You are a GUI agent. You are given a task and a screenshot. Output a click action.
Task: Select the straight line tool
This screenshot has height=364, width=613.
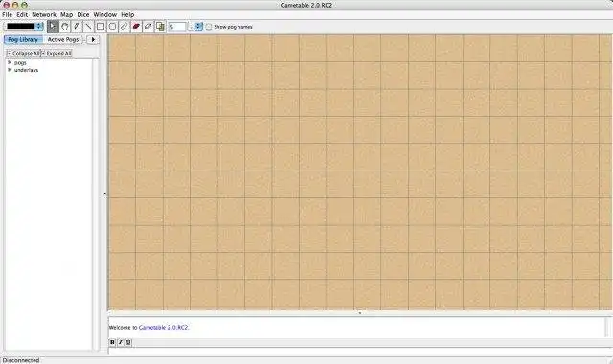pos(88,27)
